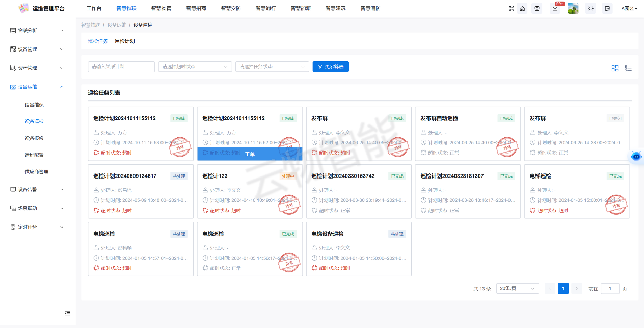644x328 pixels.
Task: Open the document icon beside the sun icon
Action: [607, 8]
